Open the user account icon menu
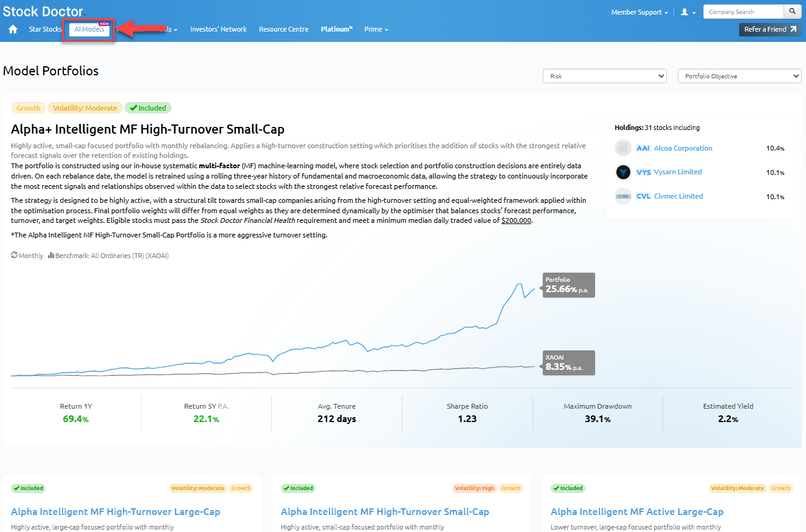The width and height of the screenshot is (806, 532). pyautogui.click(x=688, y=12)
